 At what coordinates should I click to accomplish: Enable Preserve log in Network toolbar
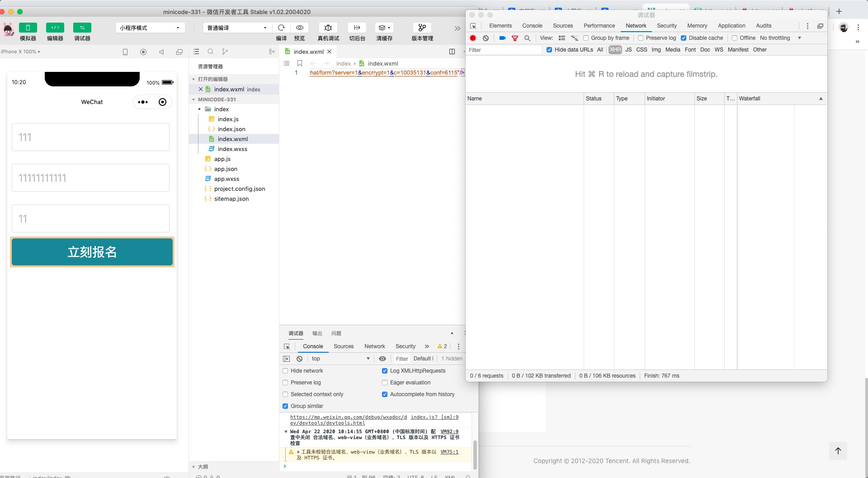tap(641, 38)
